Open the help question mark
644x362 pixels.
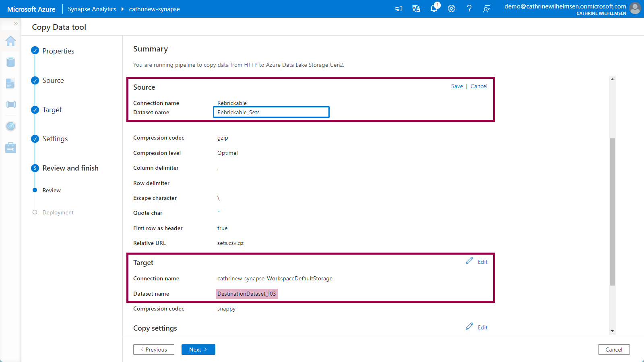point(469,9)
